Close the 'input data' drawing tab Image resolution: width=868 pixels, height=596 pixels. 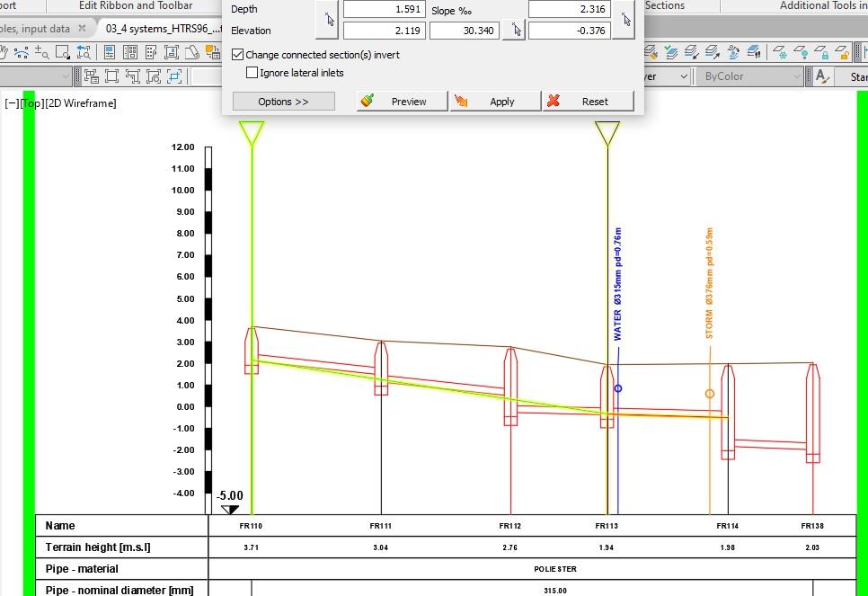click(82, 28)
